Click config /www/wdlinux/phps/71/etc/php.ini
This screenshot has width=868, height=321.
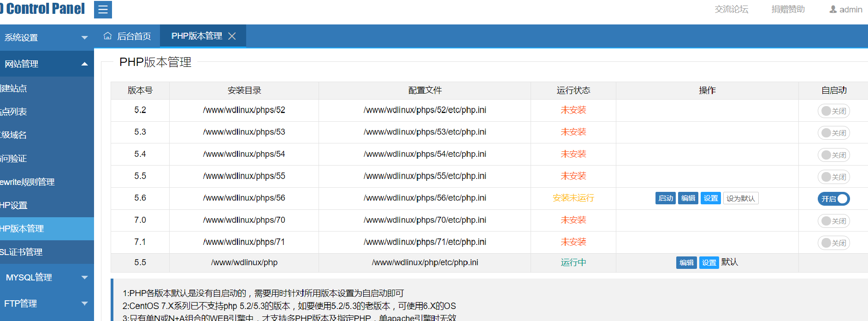425,242
